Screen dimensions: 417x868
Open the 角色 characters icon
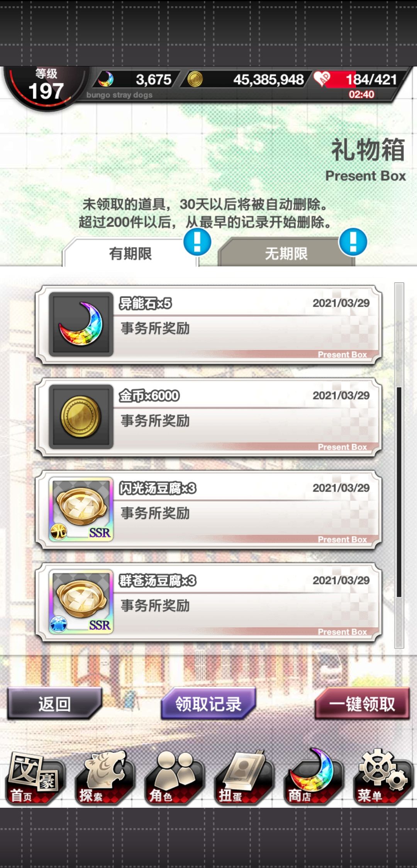[x=174, y=778]
